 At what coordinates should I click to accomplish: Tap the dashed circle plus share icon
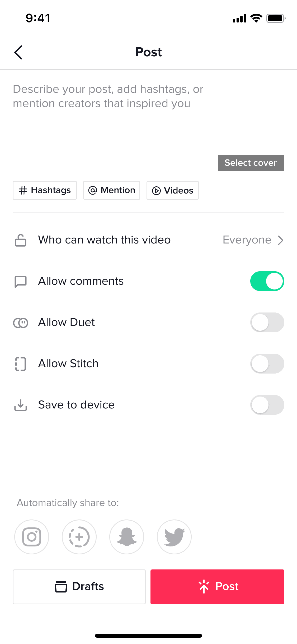coord(79,537)
